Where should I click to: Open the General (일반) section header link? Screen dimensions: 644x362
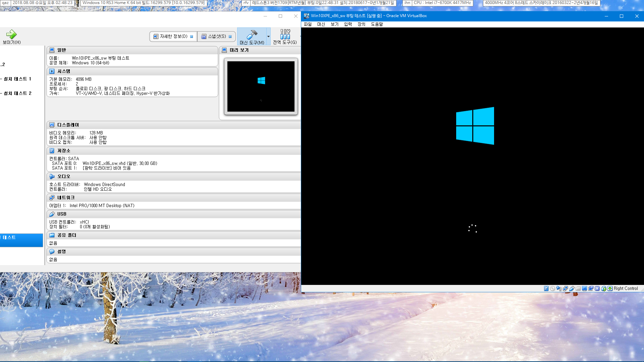[x=62, y=50]
